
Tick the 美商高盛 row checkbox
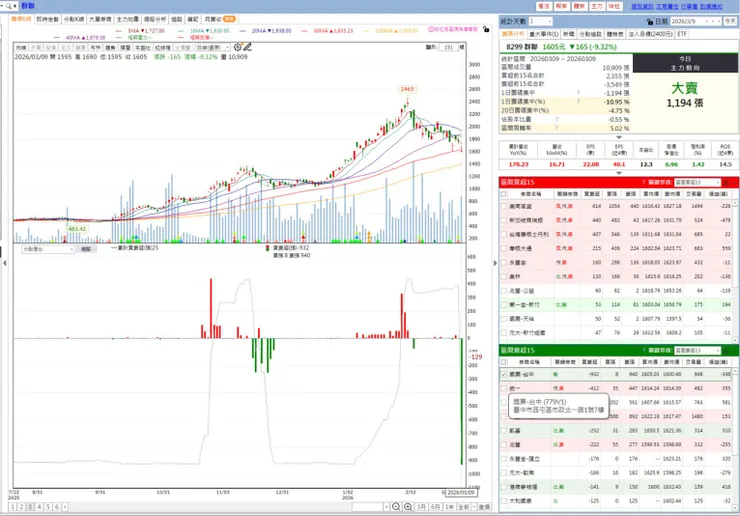504,206
